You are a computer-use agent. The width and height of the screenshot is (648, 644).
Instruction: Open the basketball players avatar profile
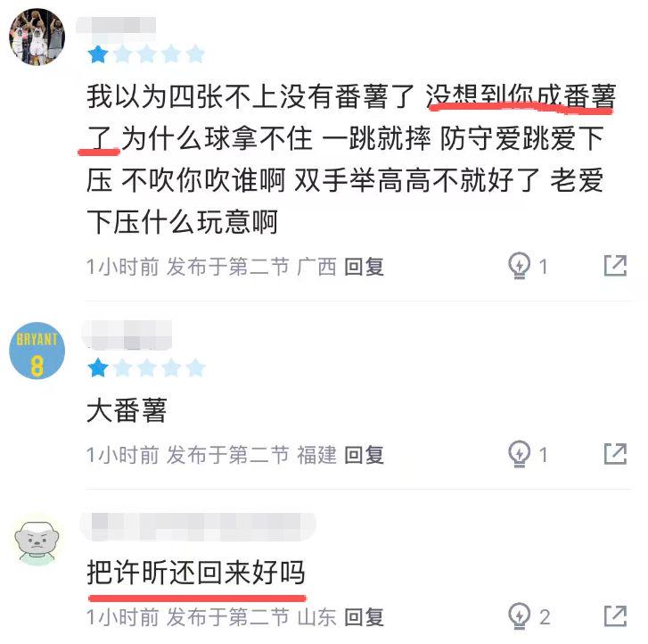pos(37,37)
